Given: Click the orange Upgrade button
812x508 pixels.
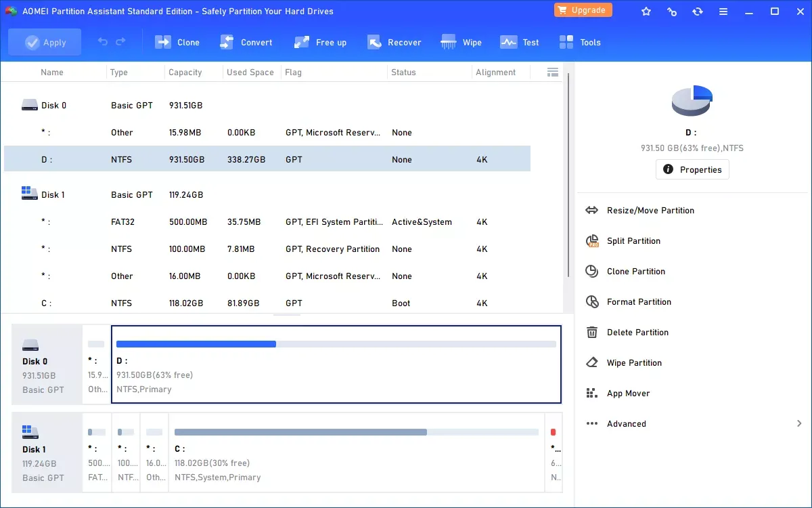Looking at the screenshot, I should (x=583, y=10).
